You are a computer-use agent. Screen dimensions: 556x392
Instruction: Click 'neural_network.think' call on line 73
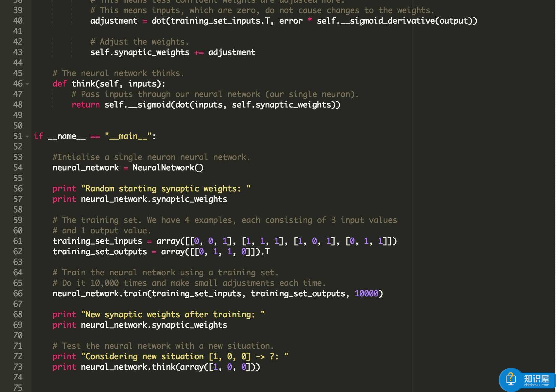pos(128,367)
